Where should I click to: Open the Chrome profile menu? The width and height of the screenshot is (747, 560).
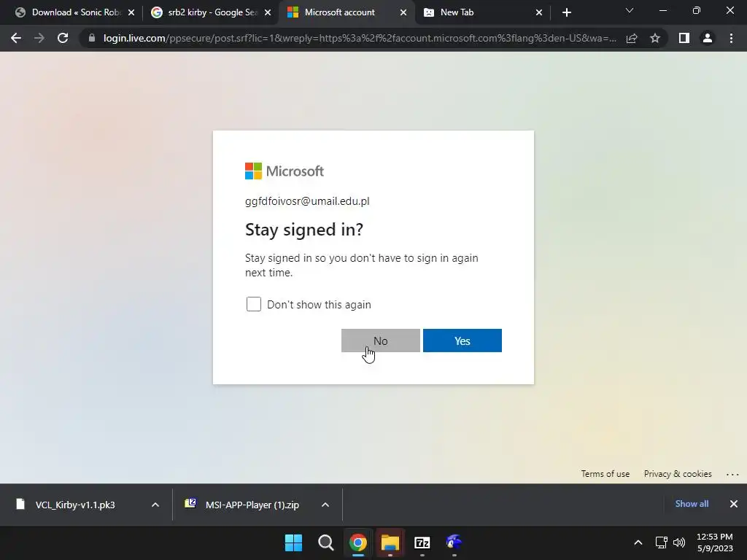pos(708,38)
